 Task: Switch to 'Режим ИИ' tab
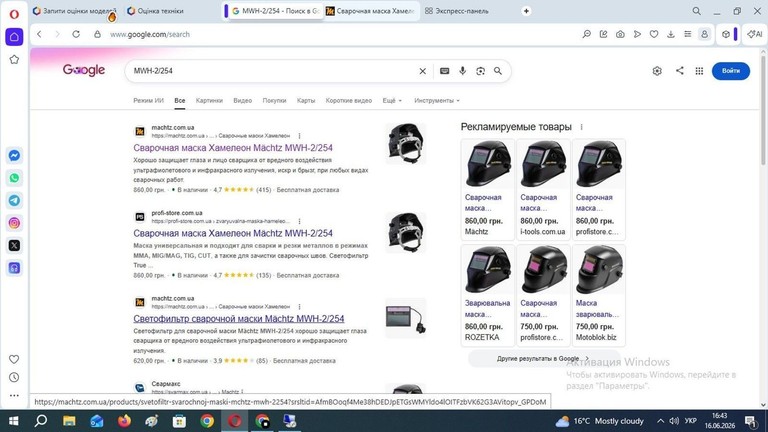point(148,100)
